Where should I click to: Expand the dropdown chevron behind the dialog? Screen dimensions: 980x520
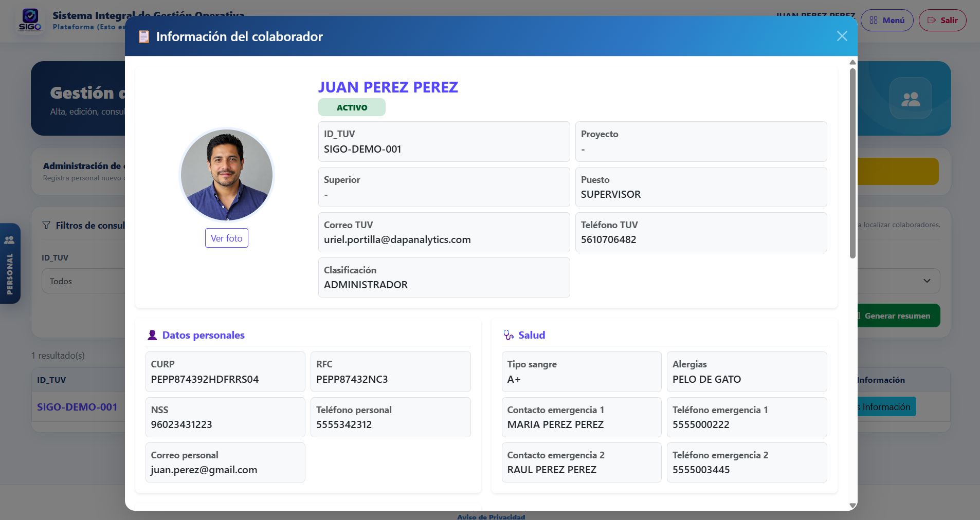point(927,281)
